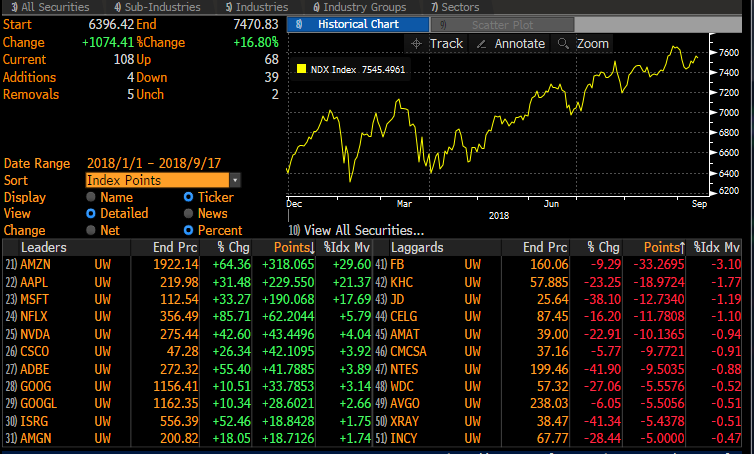Click the Annotate button label
This screenshot has width=754, height=454.
click(520, 44)
